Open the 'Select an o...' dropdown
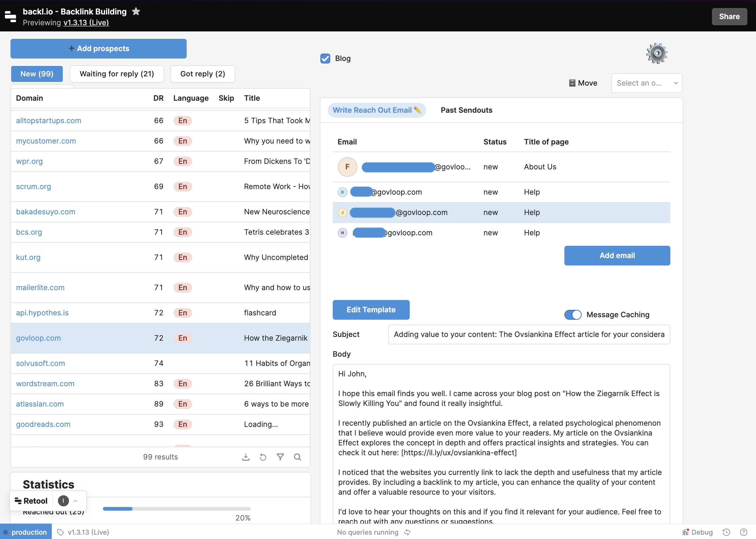 [x=647, y=83]
